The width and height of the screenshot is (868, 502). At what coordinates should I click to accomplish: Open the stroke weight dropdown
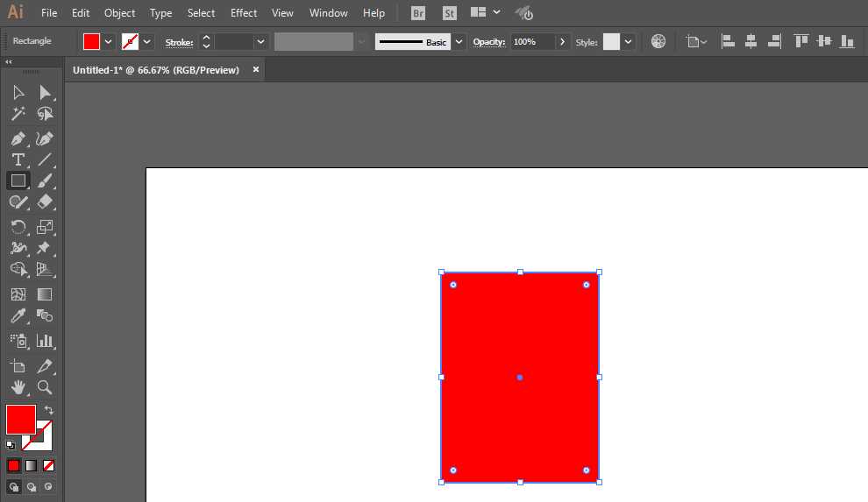click(x=260, y=41)
